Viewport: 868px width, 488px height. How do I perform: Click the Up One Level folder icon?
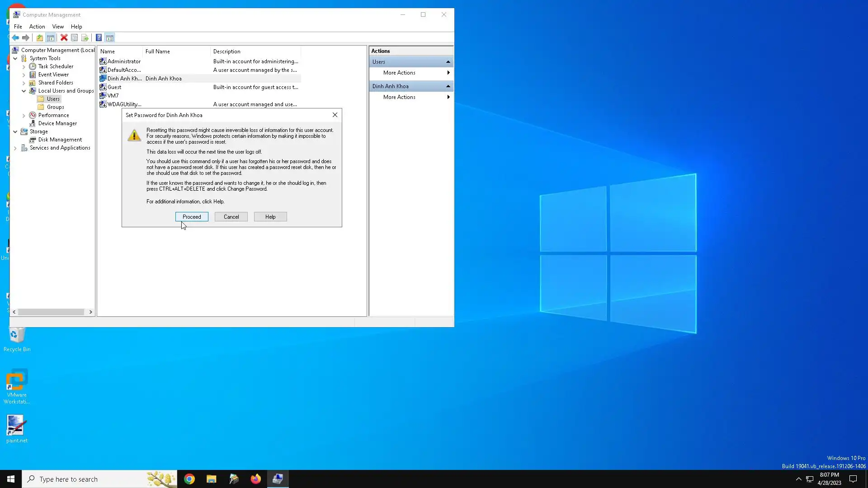tap(40, 38)
